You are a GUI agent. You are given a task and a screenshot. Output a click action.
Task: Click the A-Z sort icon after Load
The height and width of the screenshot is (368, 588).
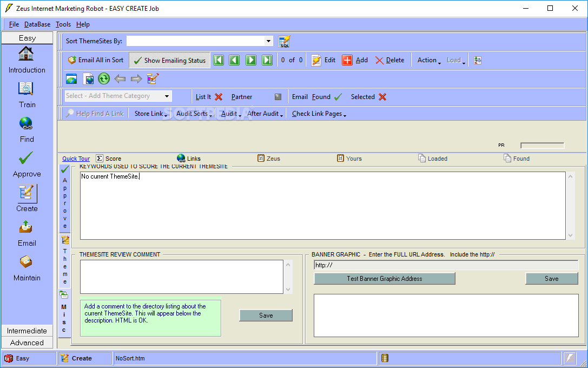(477, 60)
